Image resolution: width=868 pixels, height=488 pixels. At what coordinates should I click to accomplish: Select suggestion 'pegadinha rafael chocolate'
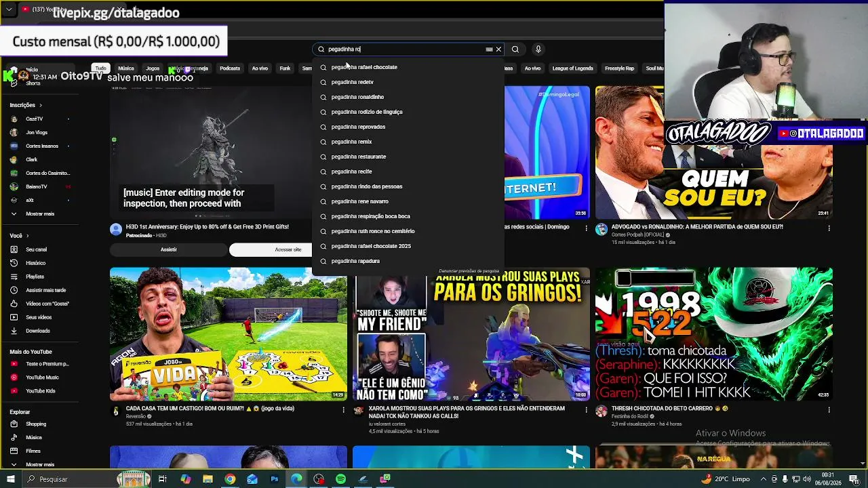[408, 67]
